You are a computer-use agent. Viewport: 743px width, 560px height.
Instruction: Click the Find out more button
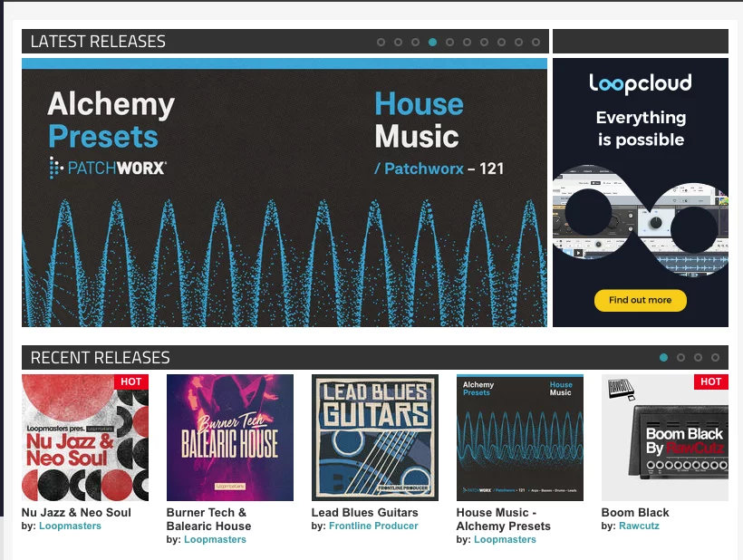(x=641, y=300)
